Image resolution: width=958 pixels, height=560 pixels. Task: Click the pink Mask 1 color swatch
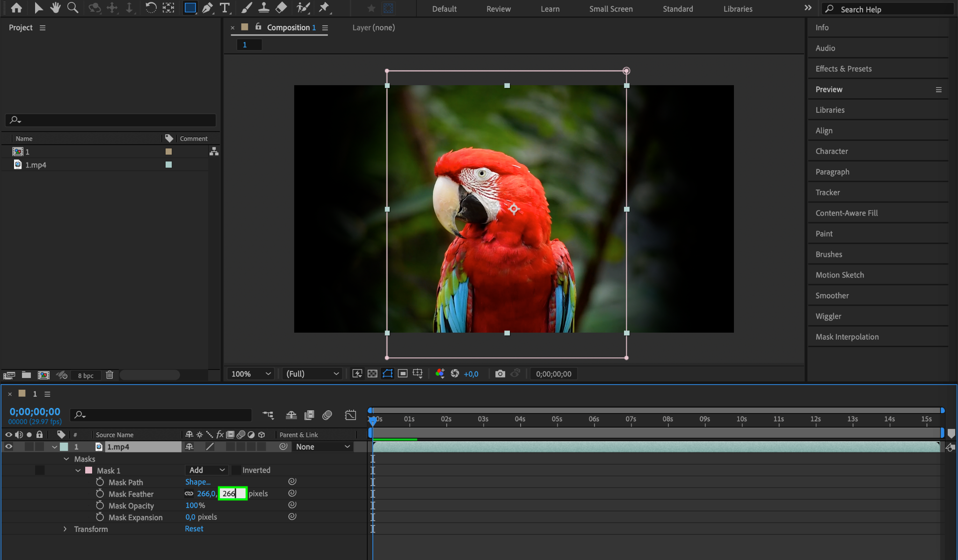[88, 470]
